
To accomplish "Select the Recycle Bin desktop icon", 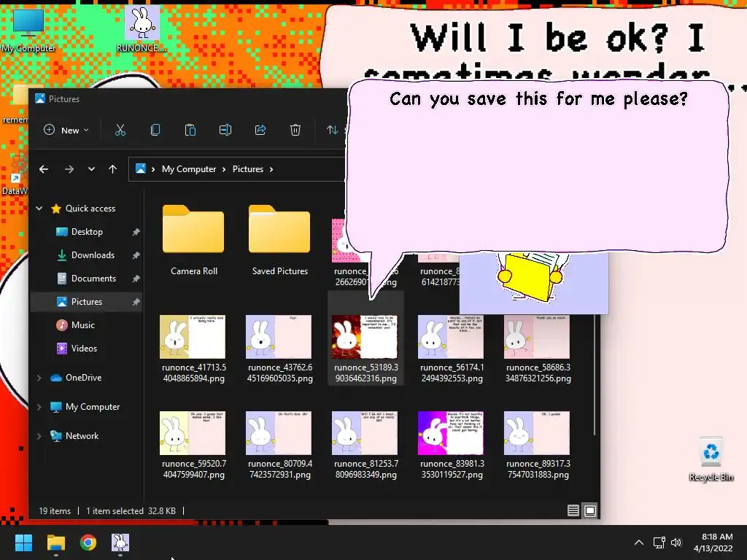I will [x=711, y=459].
